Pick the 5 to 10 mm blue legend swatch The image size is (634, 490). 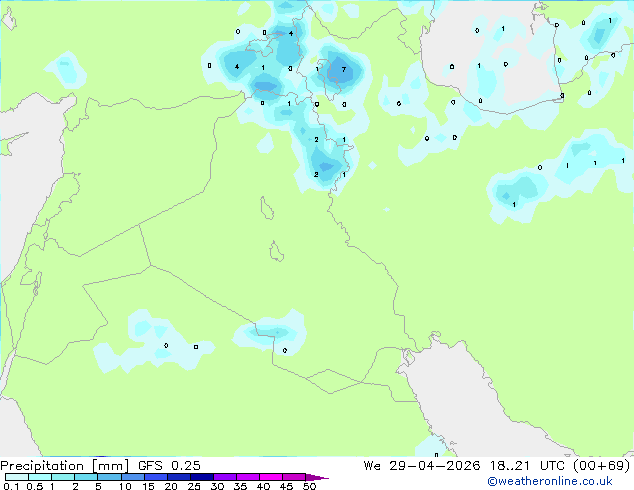point(110,477)
